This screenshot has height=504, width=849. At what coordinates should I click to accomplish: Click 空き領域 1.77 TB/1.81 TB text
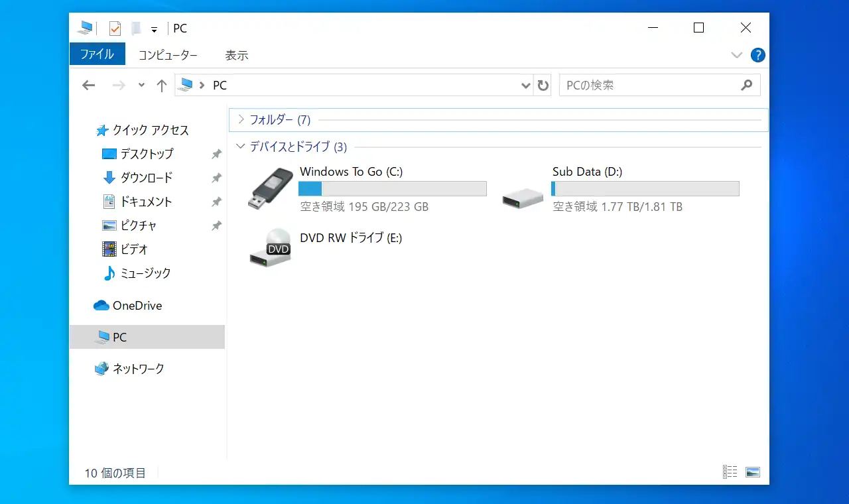click(x=618, y=207)
